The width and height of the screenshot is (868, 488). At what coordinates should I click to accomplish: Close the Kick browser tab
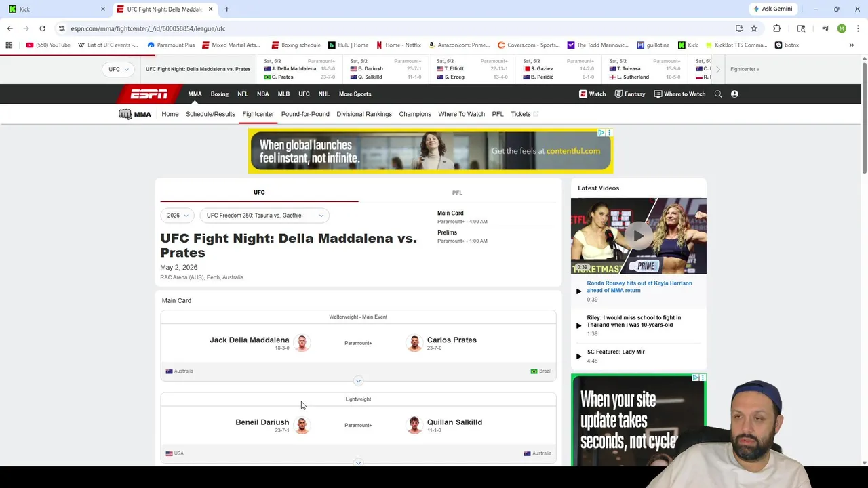[103, 9]
